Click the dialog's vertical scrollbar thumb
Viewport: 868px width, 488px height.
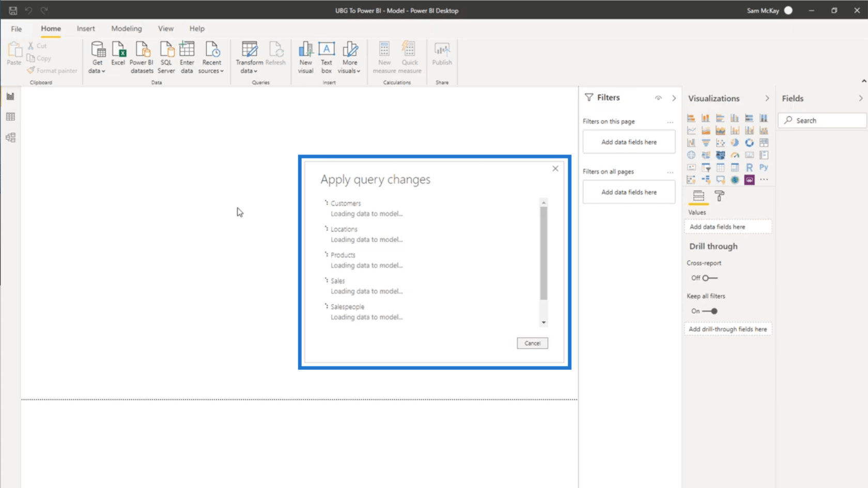544,253
